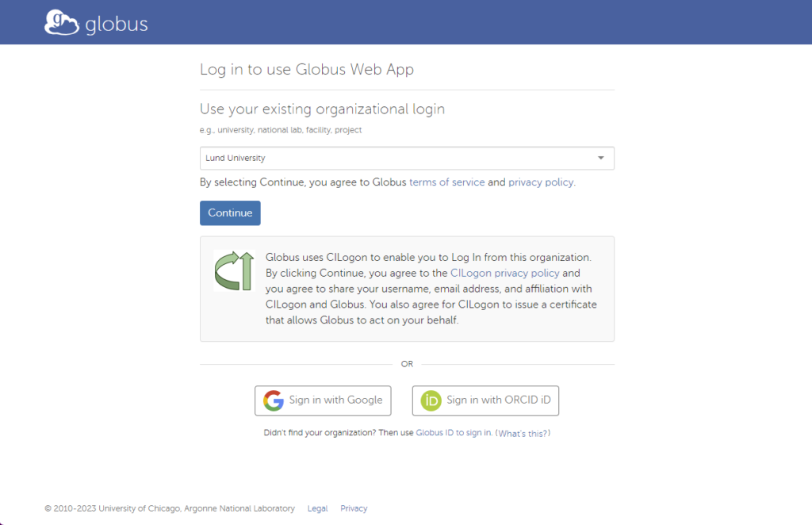The width and height of the screenshot is (812, 525).
Task: Click the green ORCID iD icon
Action: point(431,400)
